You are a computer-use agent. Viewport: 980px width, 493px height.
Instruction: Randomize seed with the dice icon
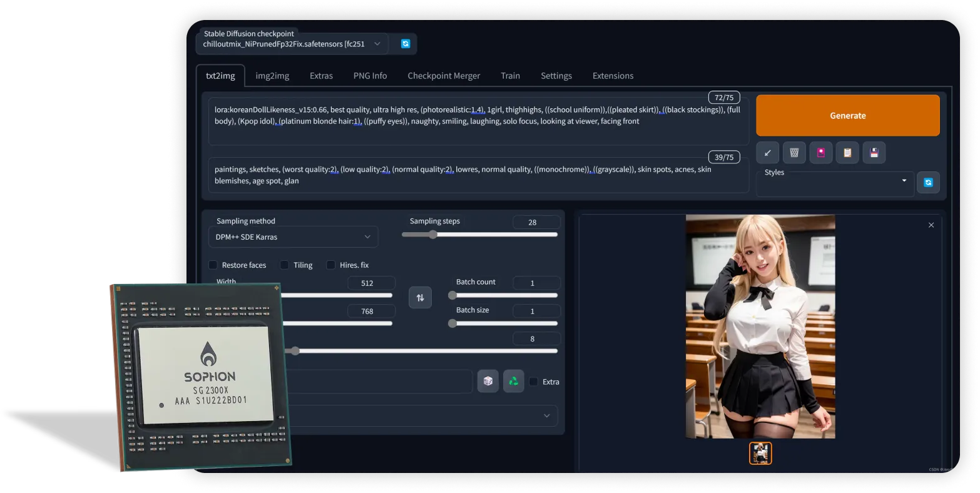click(488, 381)
